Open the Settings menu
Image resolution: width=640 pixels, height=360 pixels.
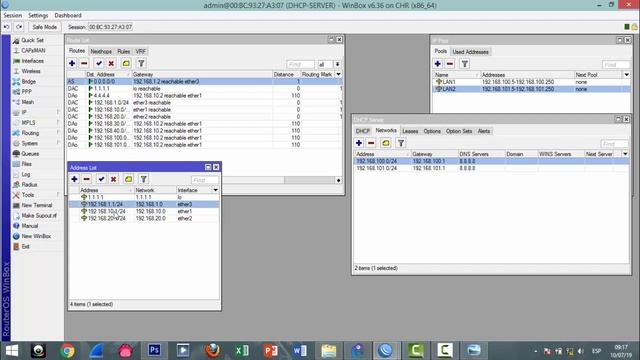(x=38, y=16)
